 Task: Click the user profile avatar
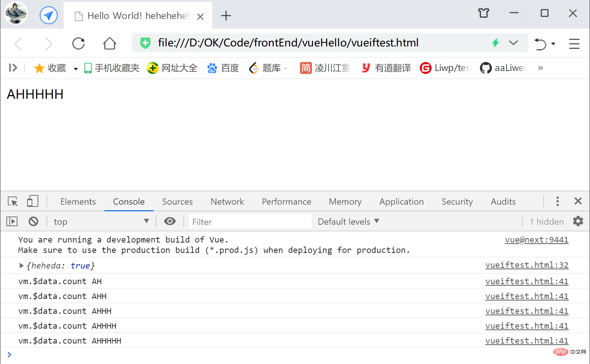click(16, 13)
